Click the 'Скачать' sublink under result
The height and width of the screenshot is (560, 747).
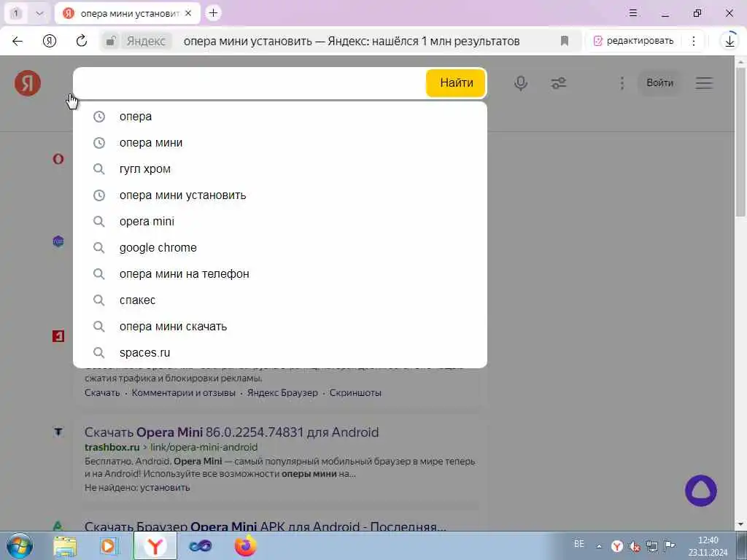102,393
